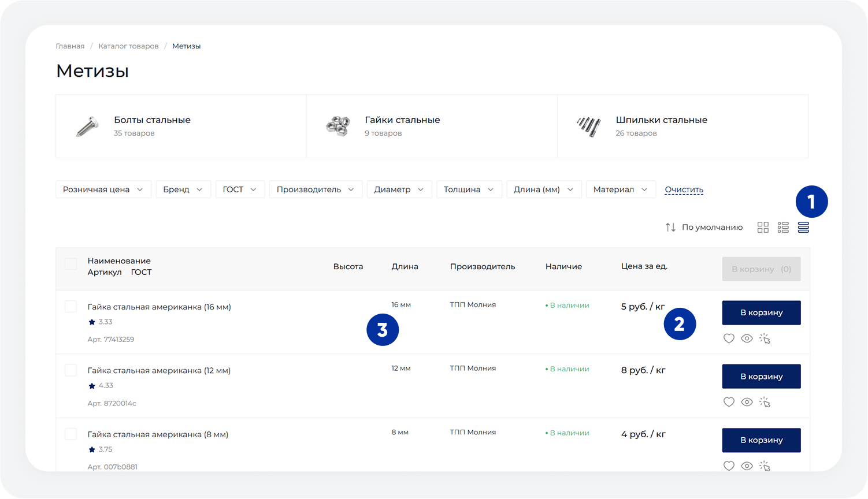Click the studs image in Шпильки стальные card
Image resolution: width=868 pixels, height=499 pixels.
[589, 126]
